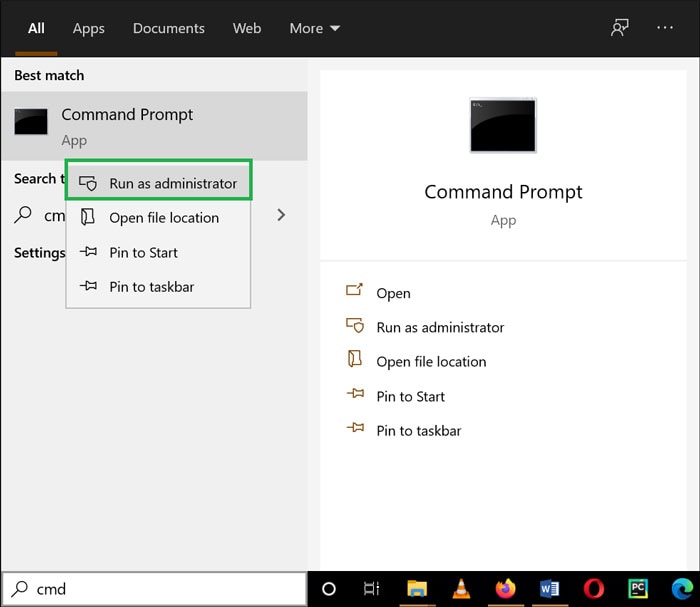Choose Open file location in the context menu
700x607 pixels.
pyautogui.click(x=163, y=218)
